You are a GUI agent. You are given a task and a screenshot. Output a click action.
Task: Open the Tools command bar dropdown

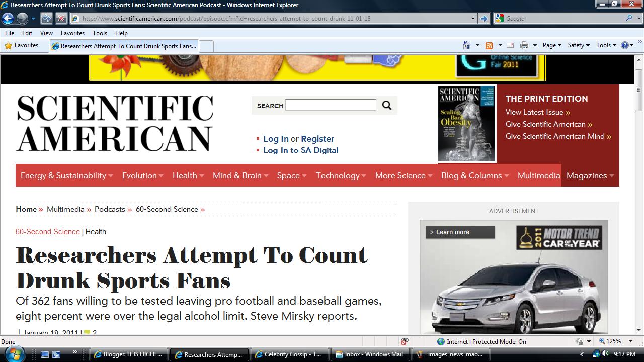[x=606, y=45]
